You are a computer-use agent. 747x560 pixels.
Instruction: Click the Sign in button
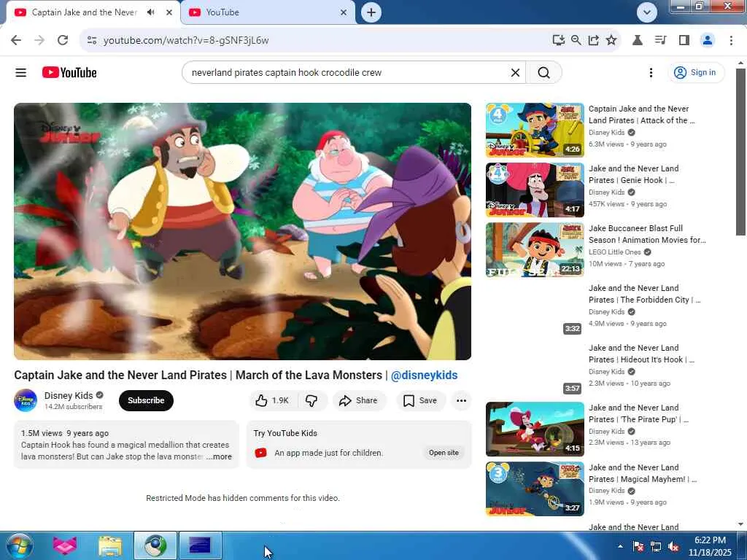pos(695,72)
